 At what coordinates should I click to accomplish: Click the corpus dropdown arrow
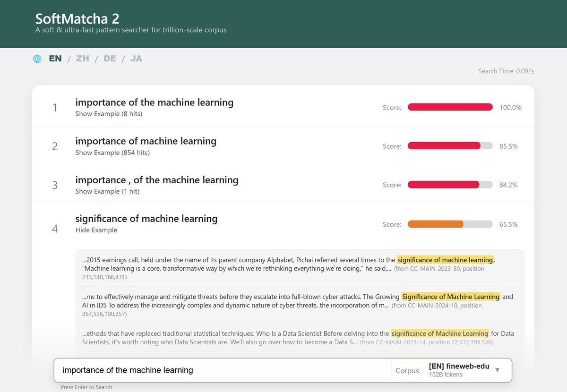click(497, 370)
